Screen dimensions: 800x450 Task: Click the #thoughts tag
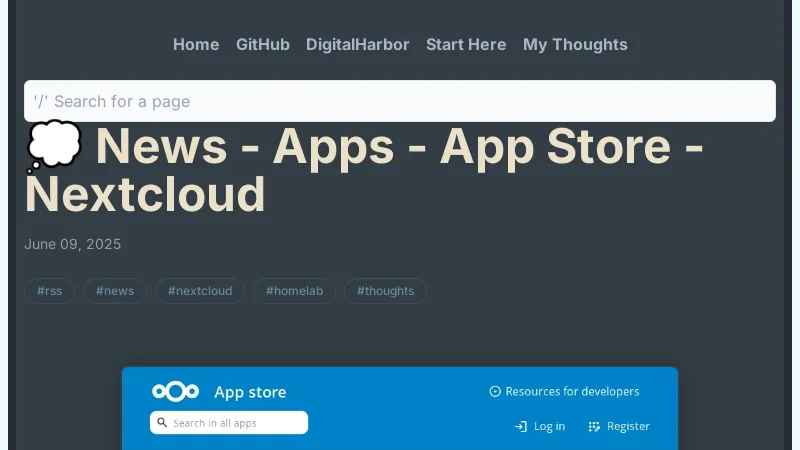click(385, 291)
